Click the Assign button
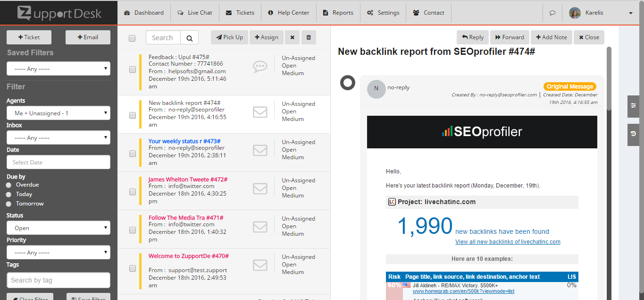 pyautogui.click(x=267, y=37)
